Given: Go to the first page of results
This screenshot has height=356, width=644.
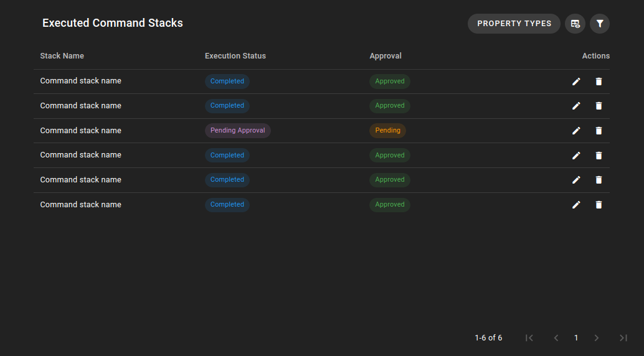Looking at the screenshot, I should pyautogui.click(x=529, y=338).
